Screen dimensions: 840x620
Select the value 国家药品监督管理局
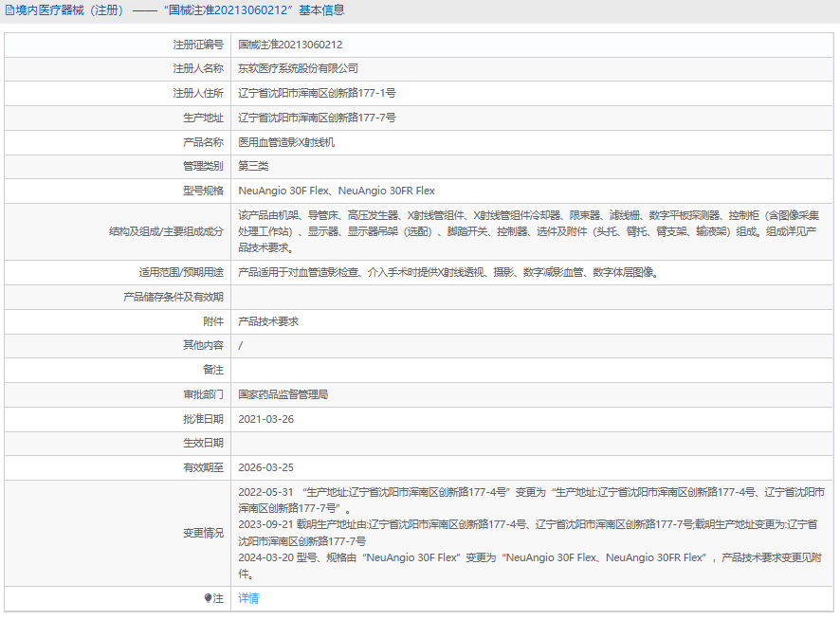pyautogui.click(x=283, y=394)
